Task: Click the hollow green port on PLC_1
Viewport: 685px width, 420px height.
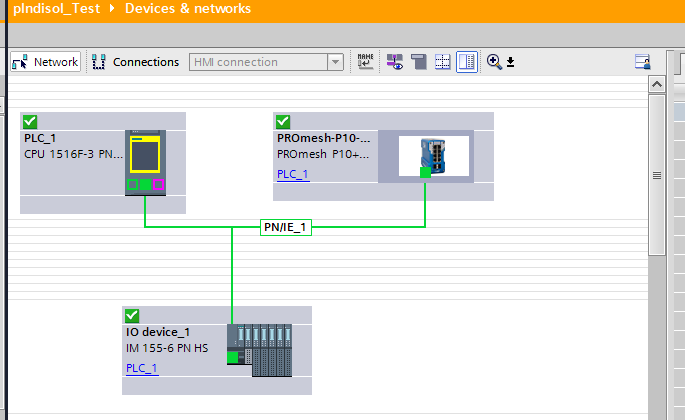Action: click(x=132, y=184)
